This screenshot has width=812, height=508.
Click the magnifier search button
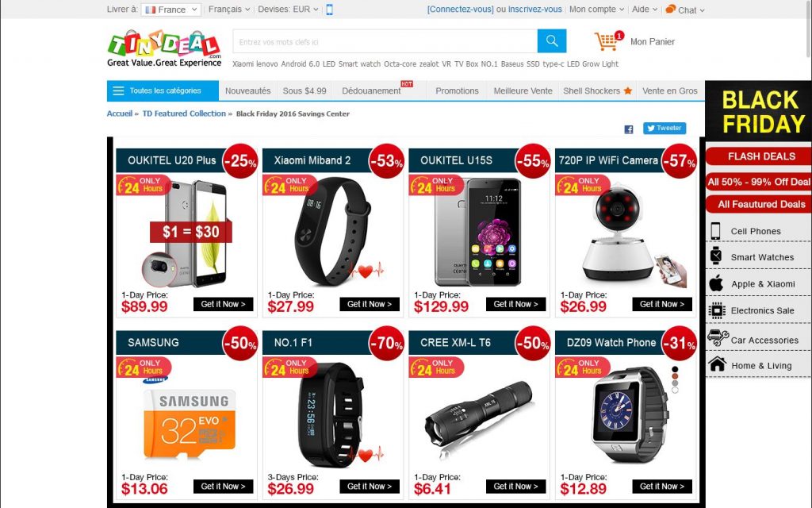(552, 41)
